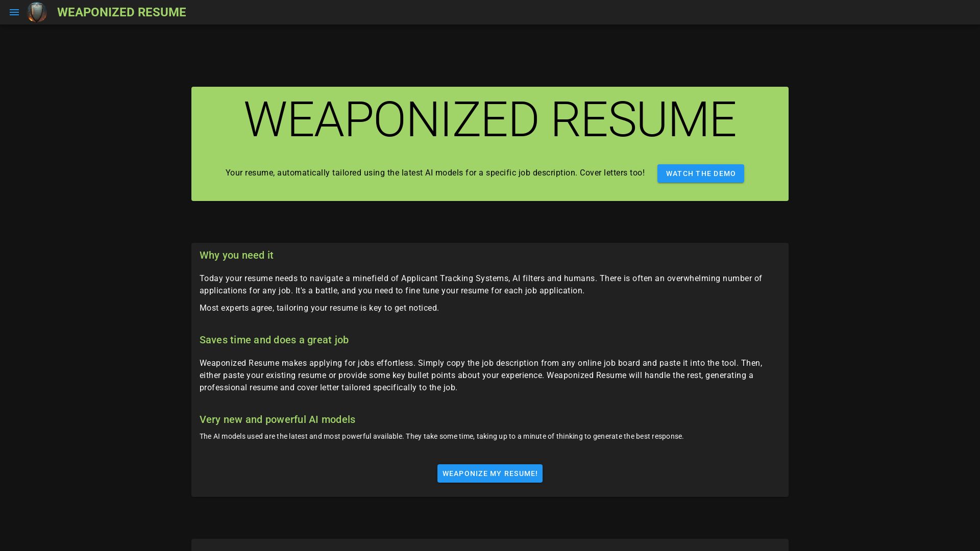Click the app logo left of the title
Image resolution: width=980 pixels, height=551 pixels.
[37, 12]
